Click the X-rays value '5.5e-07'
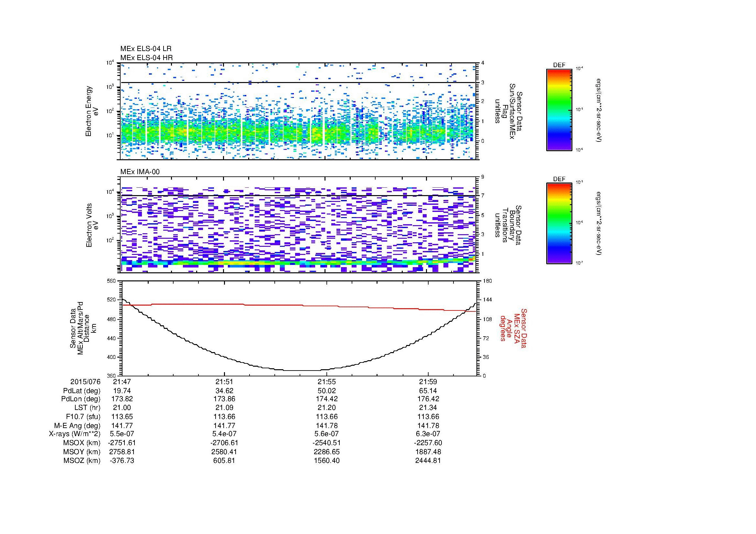The width and height of the screenshot is (756, 534). coord(122,434)
